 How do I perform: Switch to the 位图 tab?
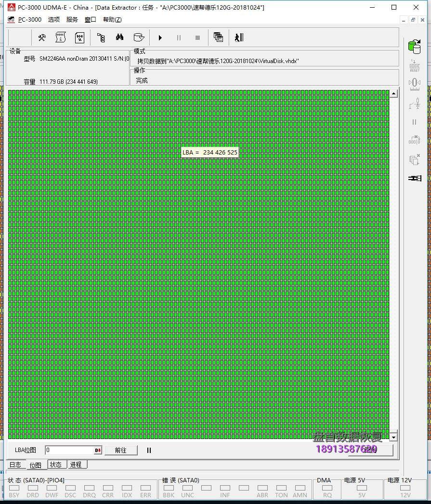click(35, 465)
